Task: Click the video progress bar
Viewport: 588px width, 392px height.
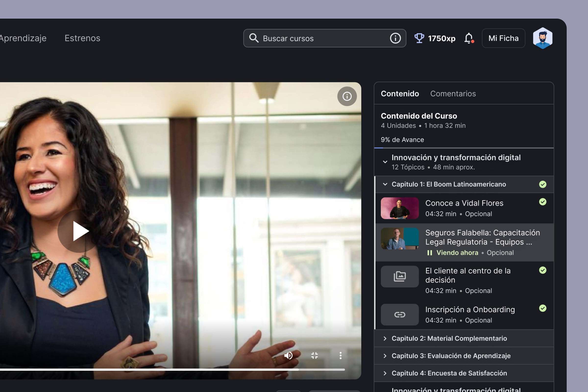Action: 175,369
